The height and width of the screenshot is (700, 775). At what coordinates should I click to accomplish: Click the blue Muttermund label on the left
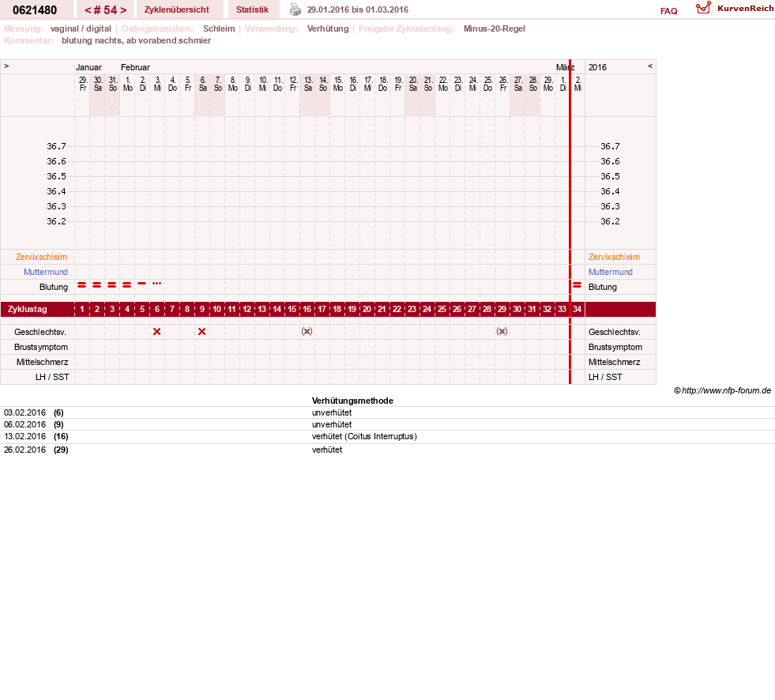pos(46,272)
